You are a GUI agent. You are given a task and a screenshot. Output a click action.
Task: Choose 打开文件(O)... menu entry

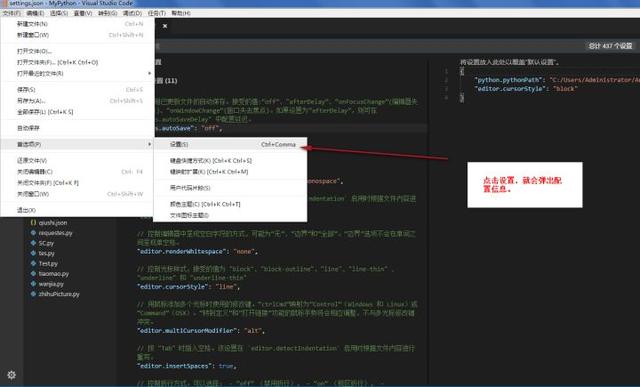(78, 51)
